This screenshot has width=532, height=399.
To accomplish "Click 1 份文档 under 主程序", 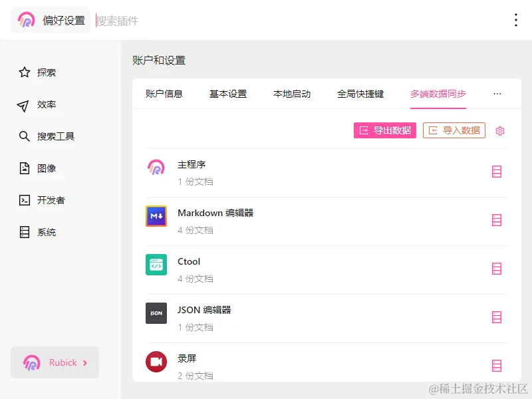I will (196, 182).
